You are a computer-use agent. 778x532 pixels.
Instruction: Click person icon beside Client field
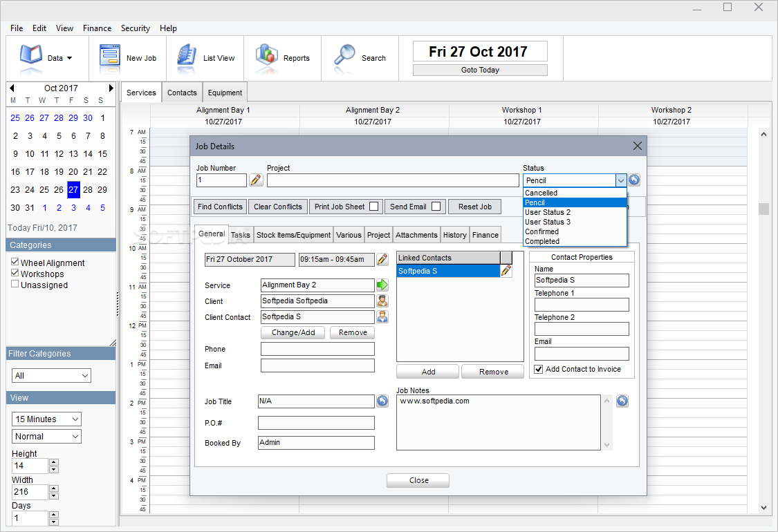[382, 301]
